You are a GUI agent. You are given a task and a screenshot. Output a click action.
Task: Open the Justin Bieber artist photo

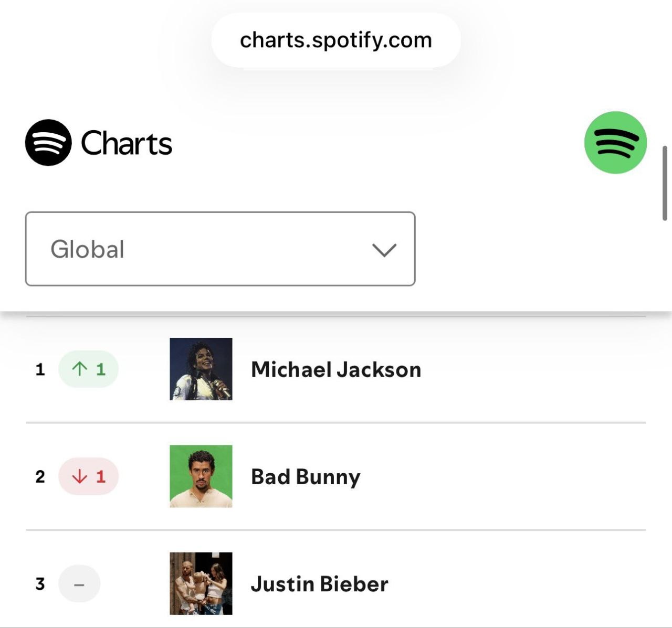point(201,583)
